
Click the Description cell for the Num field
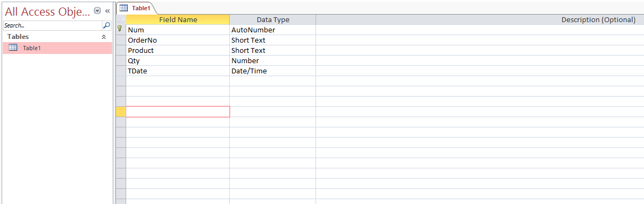pyautogui.click(x=479, y=30)
